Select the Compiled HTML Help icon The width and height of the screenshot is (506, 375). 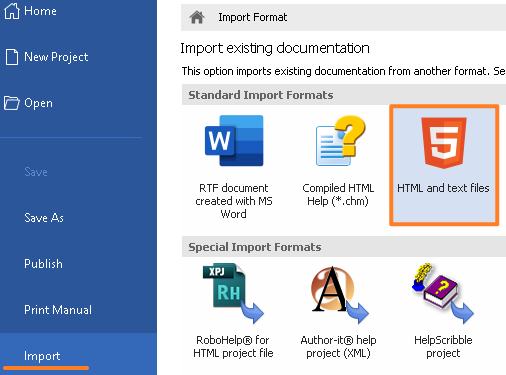point(340,141)
